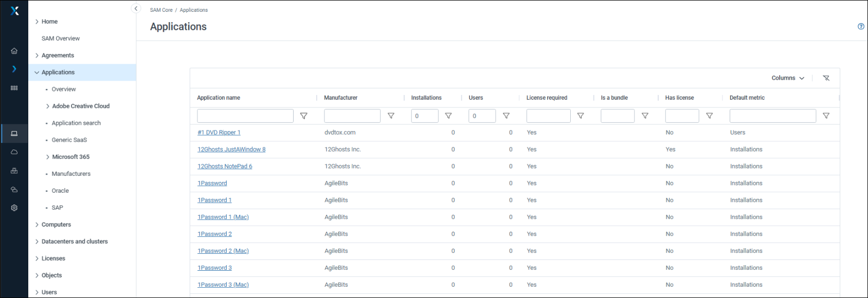Focus the Is a bundle filter field
Image resolution: width=868 pixels, height=298 pixels.
click(618, 116)
